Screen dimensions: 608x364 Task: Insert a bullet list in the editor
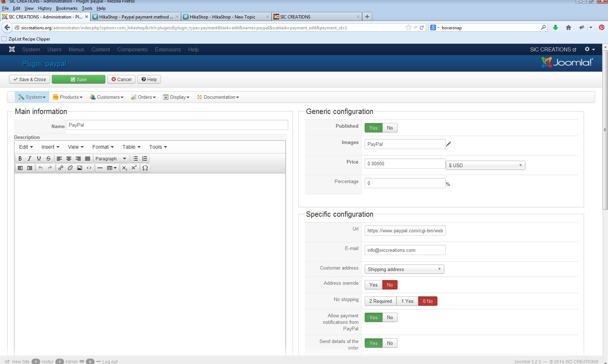pyautogui.click(x=135, y=158)
